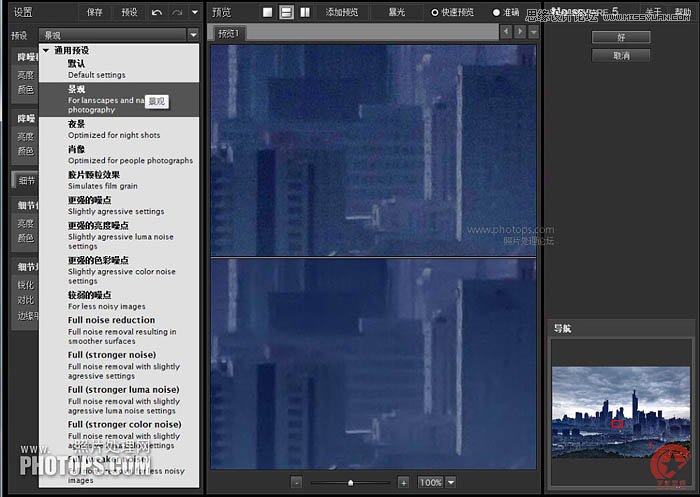The height and width of the screenshot is (497, 700).
Task: Click the 导航 panel header
Action: click(x=562, y=329)
